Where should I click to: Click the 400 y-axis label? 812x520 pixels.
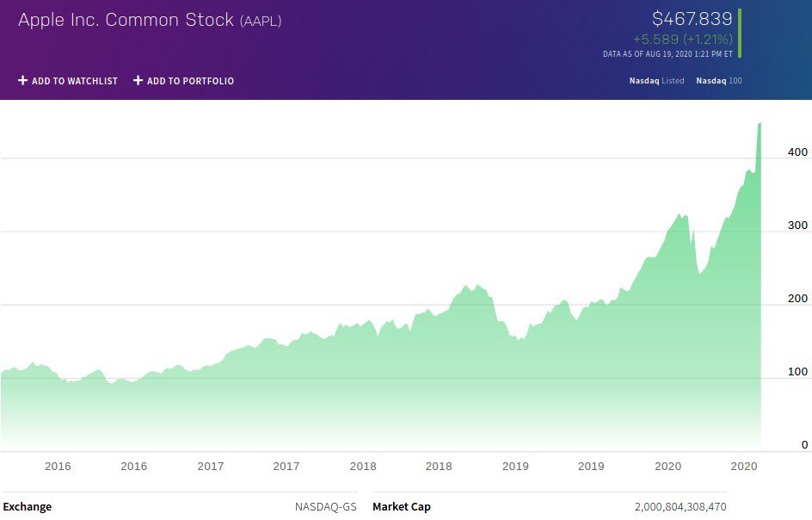(797, 152)
